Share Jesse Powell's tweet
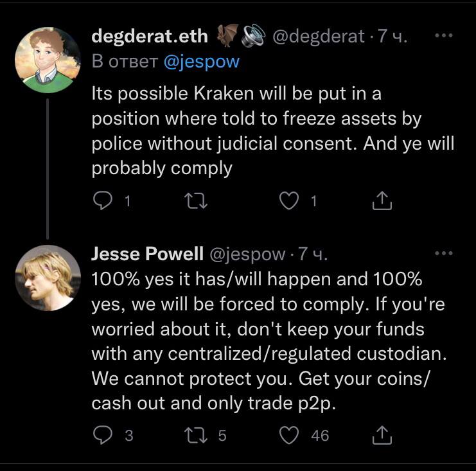The width and height of the screenshot is (476, 471). coord(382,435)
